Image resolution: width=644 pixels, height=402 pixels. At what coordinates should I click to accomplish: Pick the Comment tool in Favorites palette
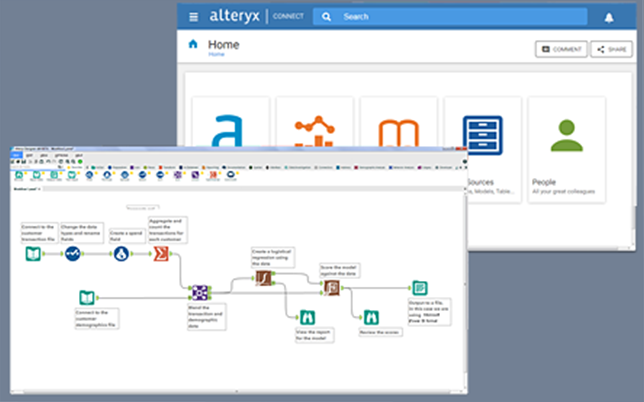230,175
